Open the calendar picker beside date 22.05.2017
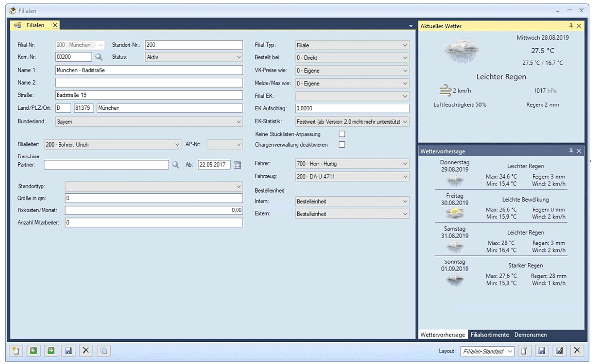This screenshot has height=364, width=595. [x=238, y=165]
